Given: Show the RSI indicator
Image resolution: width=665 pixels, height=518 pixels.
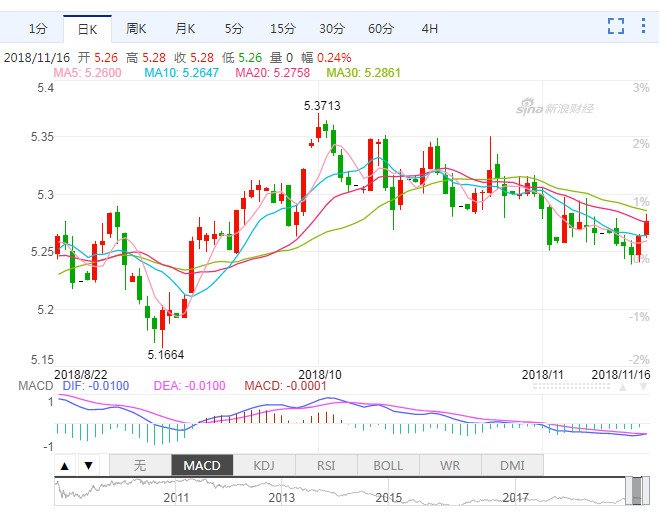Looking at the screenshot, I should click(326, 465).
